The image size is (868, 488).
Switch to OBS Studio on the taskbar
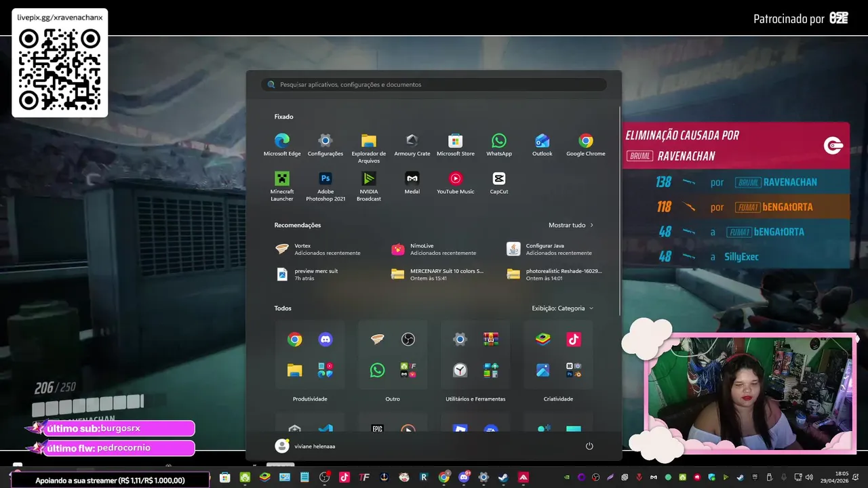(x=325, y=477)
